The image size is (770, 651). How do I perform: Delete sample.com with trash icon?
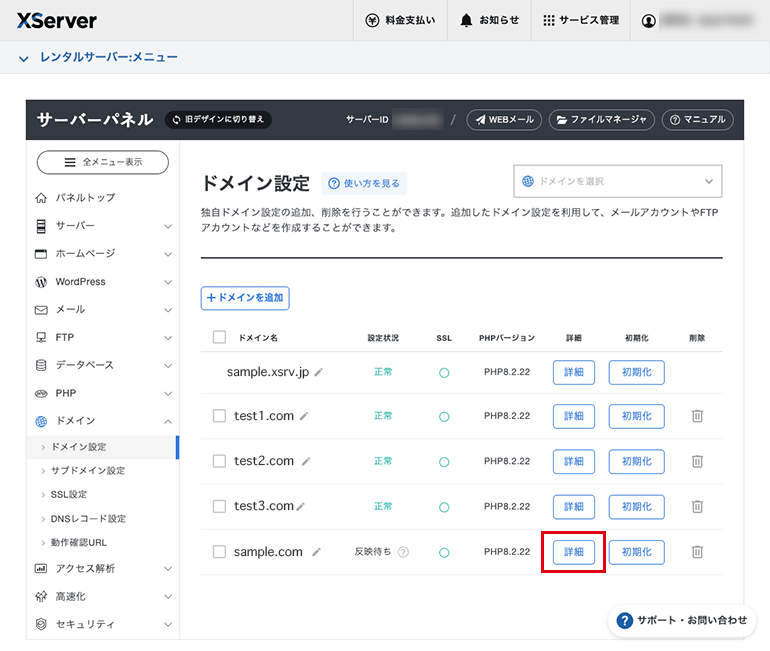[x=697, y=552]
